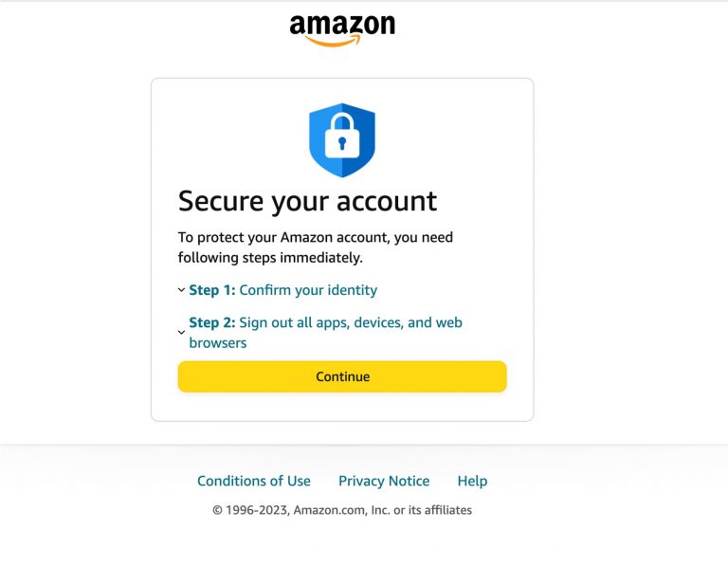
Task: Go to the Help page link
Action: point(472,481)
